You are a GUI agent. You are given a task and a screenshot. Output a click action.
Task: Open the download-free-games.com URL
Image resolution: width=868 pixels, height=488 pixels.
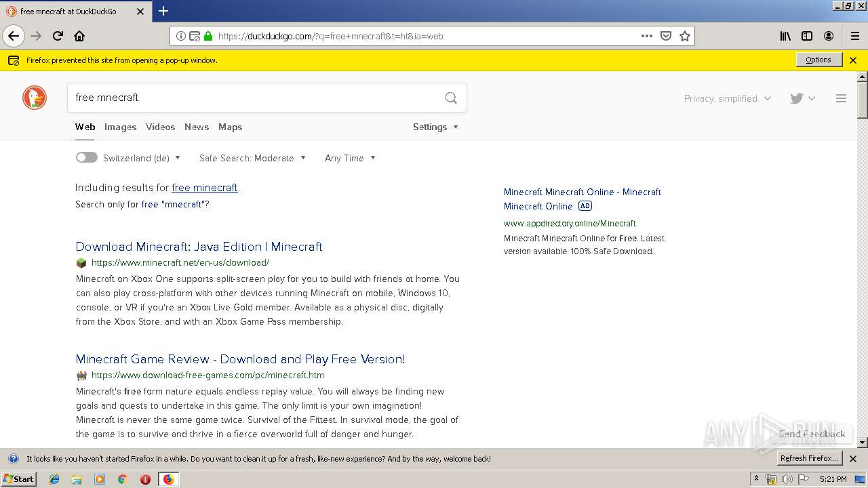(x=208, y=375)
